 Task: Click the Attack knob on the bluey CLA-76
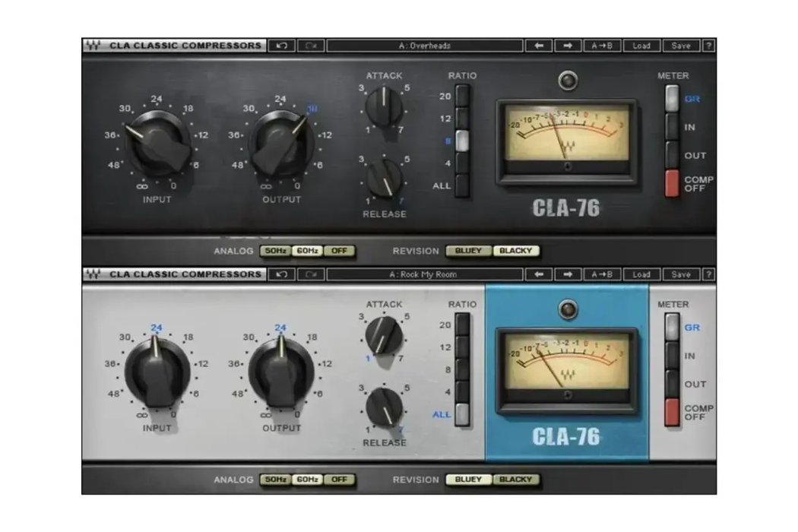coord(385,335)
